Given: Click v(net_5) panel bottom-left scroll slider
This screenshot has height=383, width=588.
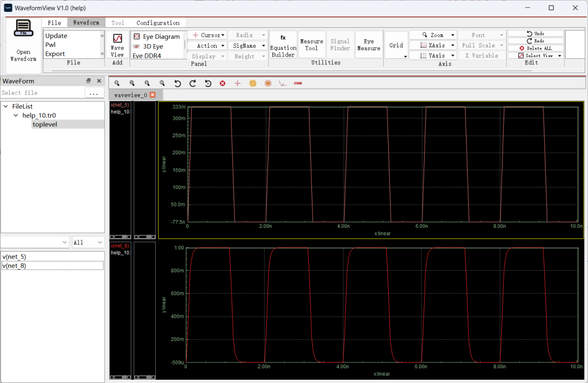Looking at the screenshot, I should pos(120,236).
